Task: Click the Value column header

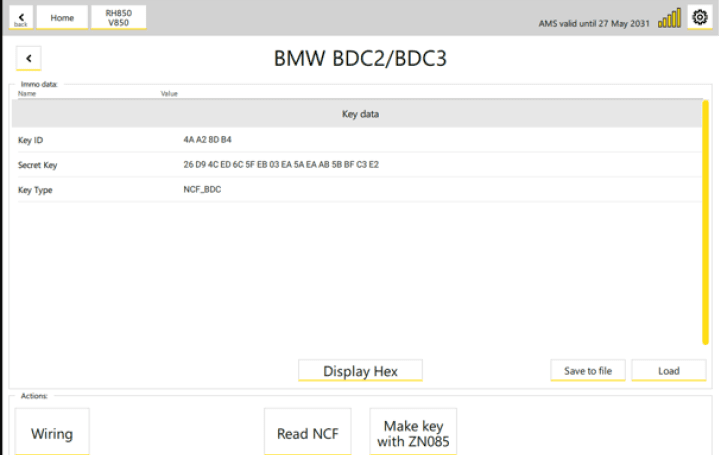Action: click(169, 94)
